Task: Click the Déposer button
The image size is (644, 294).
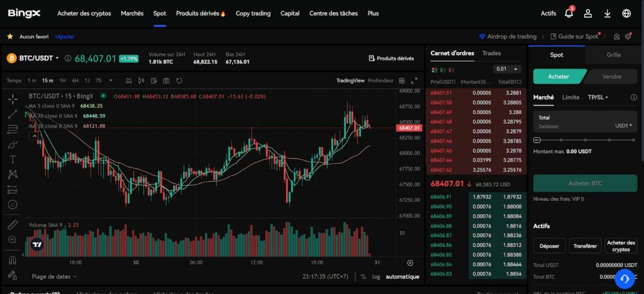Action: click(x=550, y=246)
